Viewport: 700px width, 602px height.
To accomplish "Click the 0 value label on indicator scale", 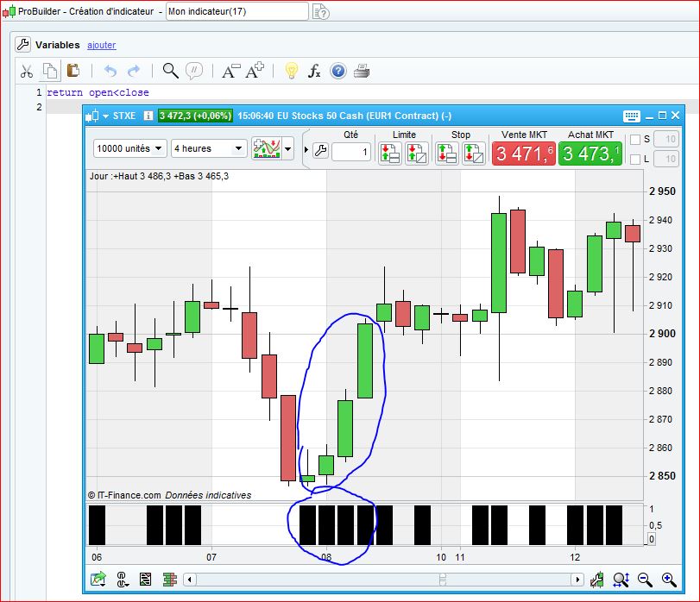I will 652,539.
